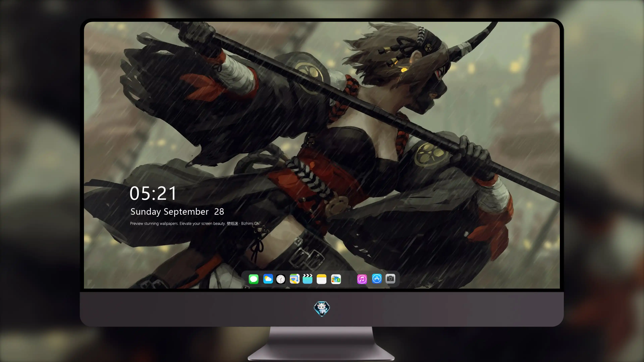Open the App Store icon

[377, 279]
